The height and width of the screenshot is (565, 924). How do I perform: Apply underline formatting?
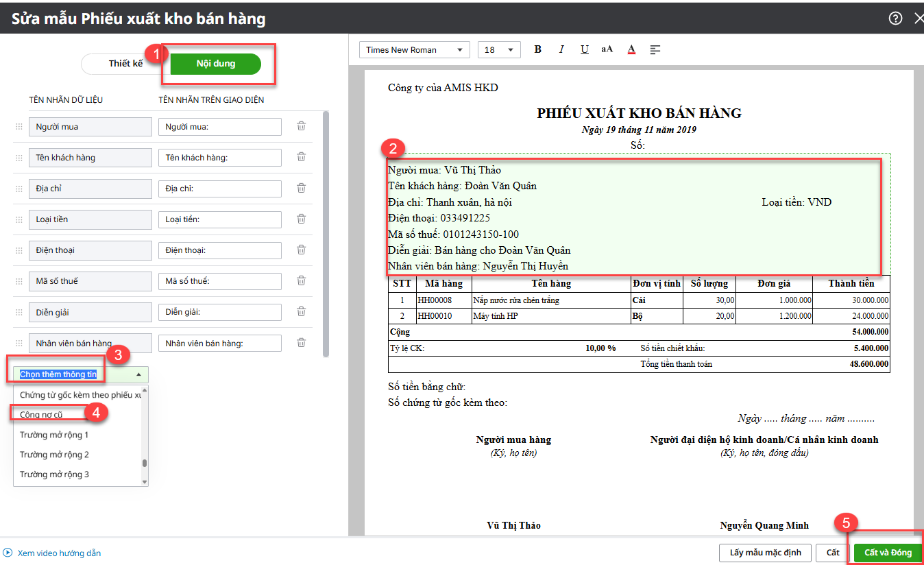point(585,49)
